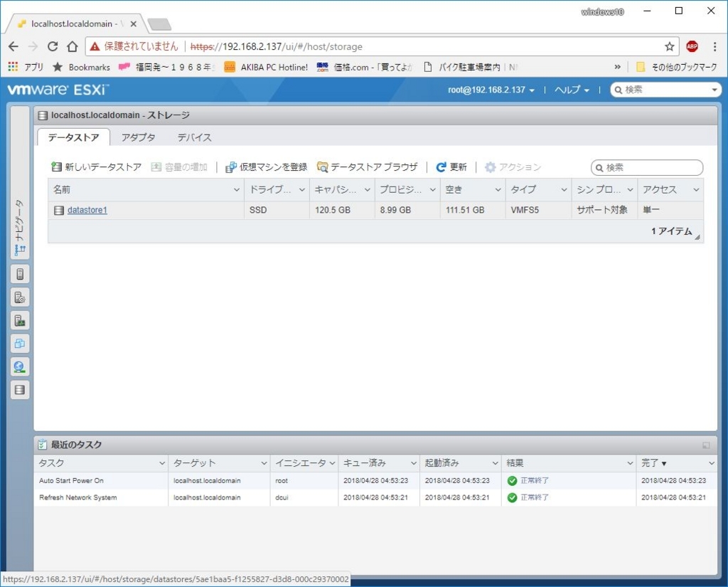Click the 更新 refresh button

[451, 167]
